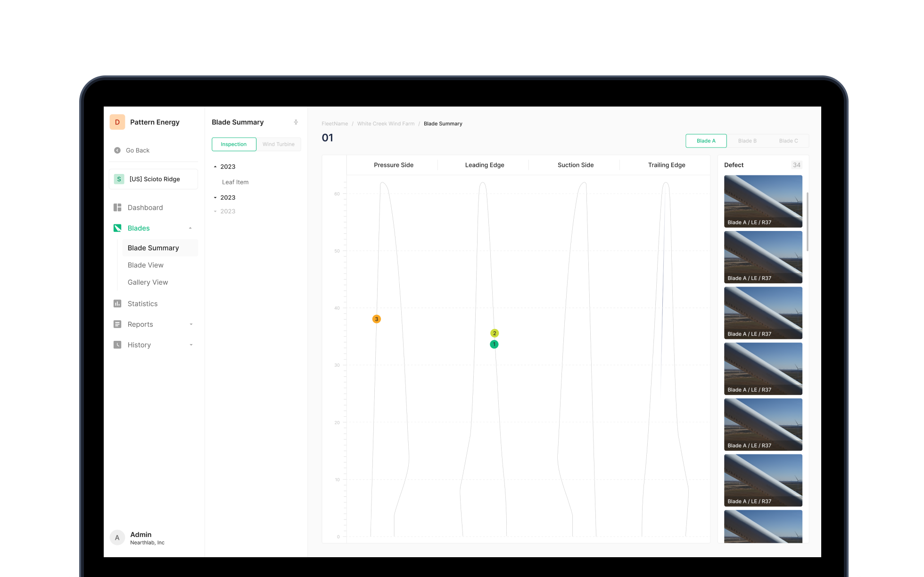The image size is (924, 577).
Task: Select the [US] Scioto Ridge site button
Action: (x=153, y=179)
